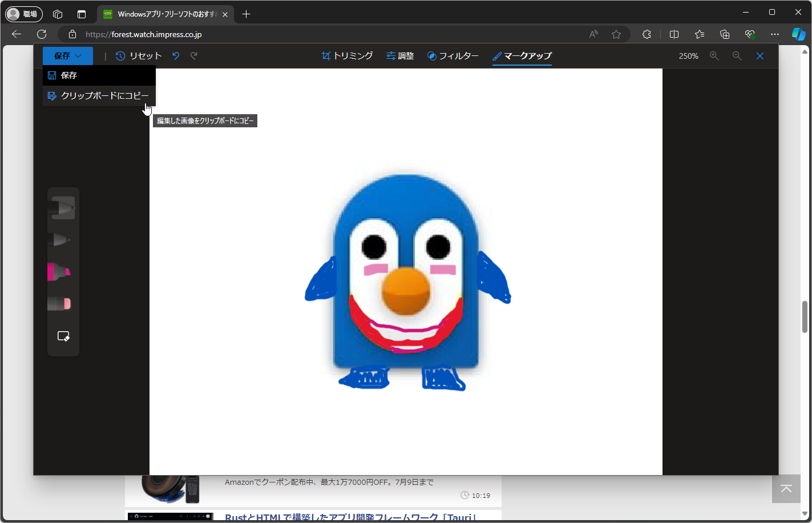Zoom in on the edited image
Screen dimensions: 812x523
click(714, 55)
